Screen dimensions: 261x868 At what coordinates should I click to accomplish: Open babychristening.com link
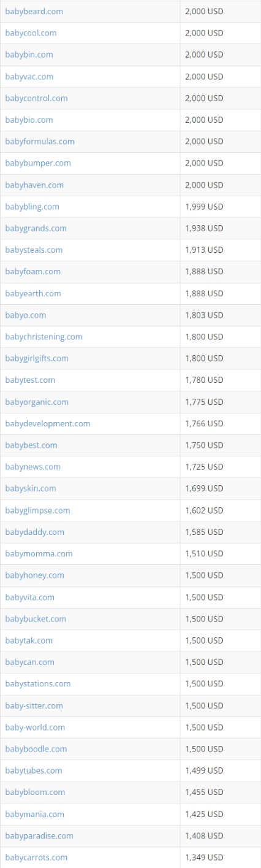[x=43, y=337]
